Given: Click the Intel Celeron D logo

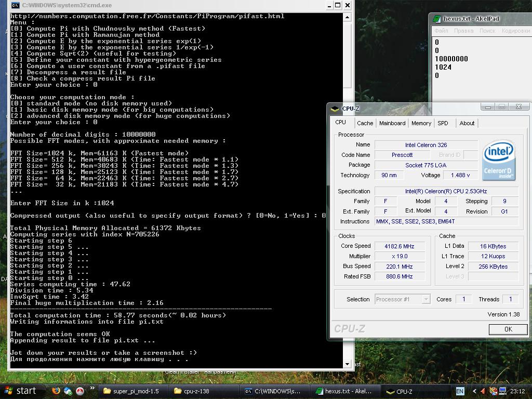Looking at the screenshot, I should pyautogui.click(x=499, y=160).
